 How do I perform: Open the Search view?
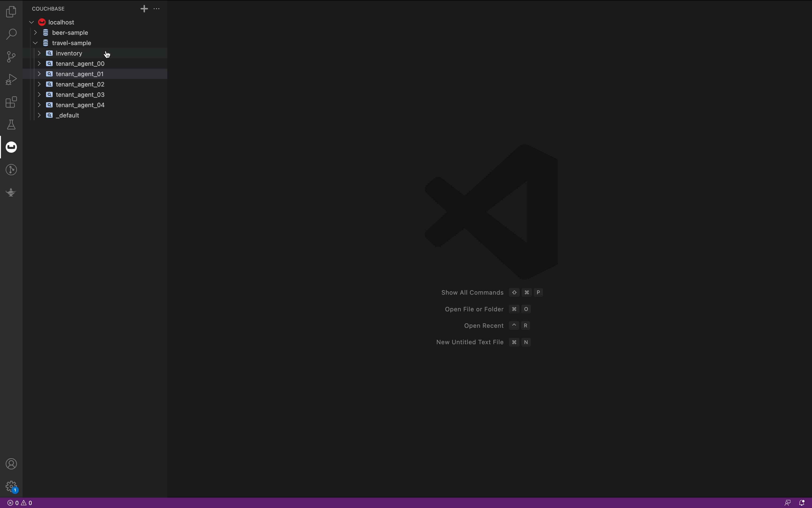tap(11, 34)
